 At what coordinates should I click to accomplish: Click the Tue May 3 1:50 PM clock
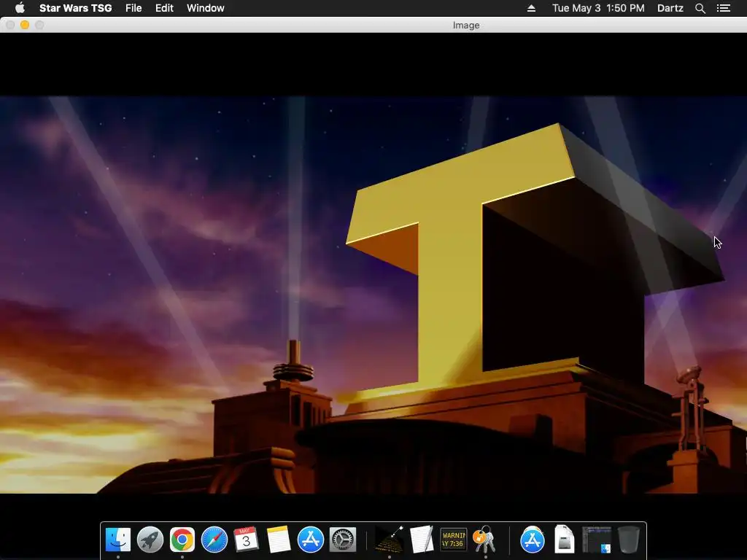coord(598,8)
